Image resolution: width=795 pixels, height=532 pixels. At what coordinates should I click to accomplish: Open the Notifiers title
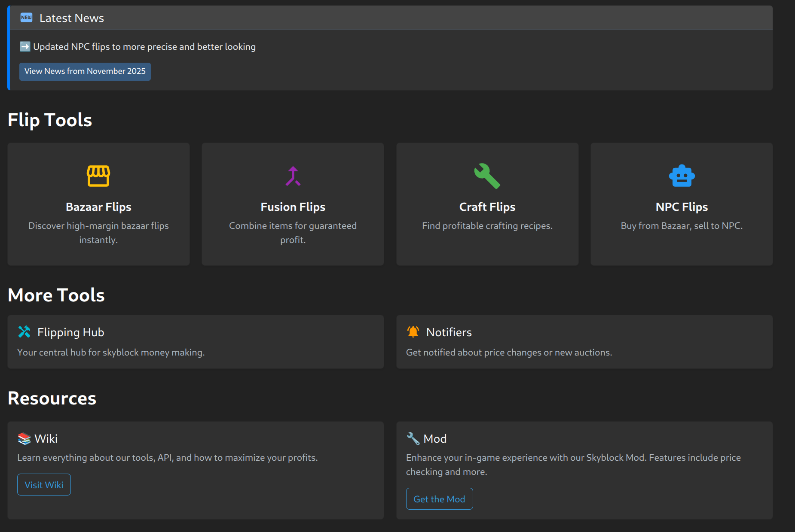(x=449, y=332)
